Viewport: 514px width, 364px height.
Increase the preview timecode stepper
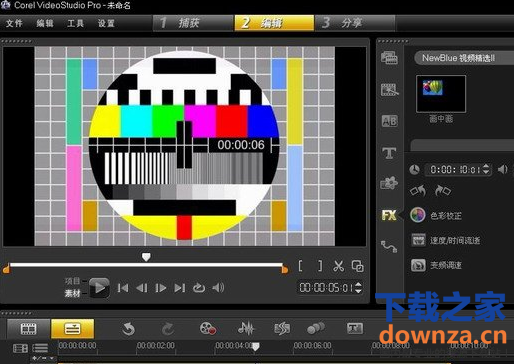(x=358, y=284)
